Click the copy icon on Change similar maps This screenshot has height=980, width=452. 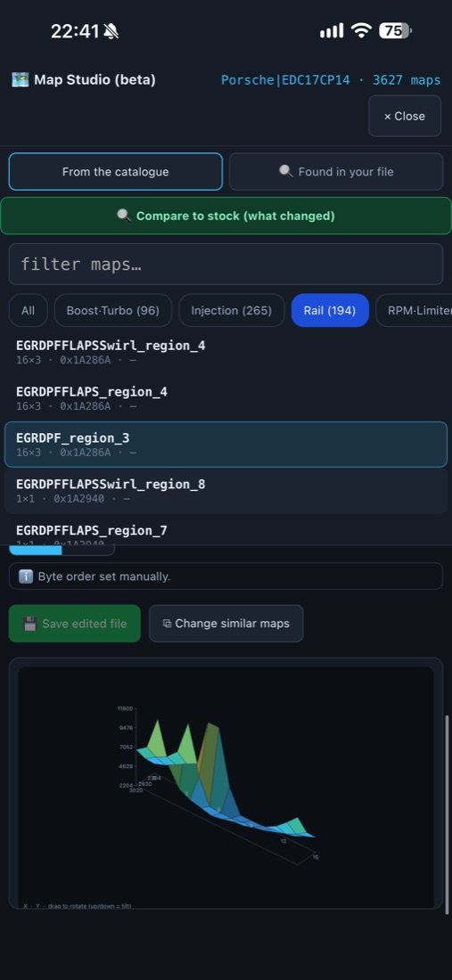pos(167,623)
